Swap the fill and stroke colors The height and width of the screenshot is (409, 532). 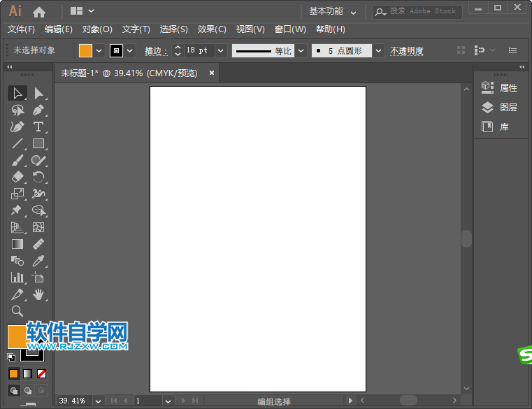[x=39, y=327]
